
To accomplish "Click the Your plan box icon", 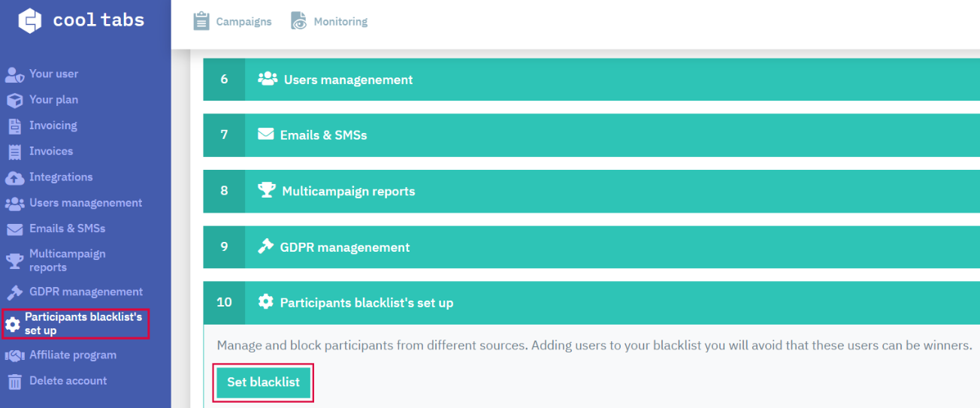I will pyautogui.click(x=15, y=100).
